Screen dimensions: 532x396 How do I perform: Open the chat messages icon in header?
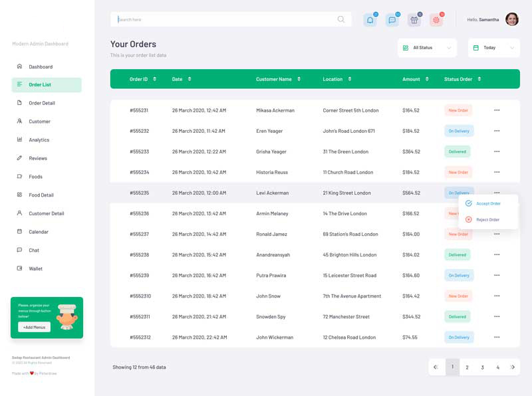[392, 20]
